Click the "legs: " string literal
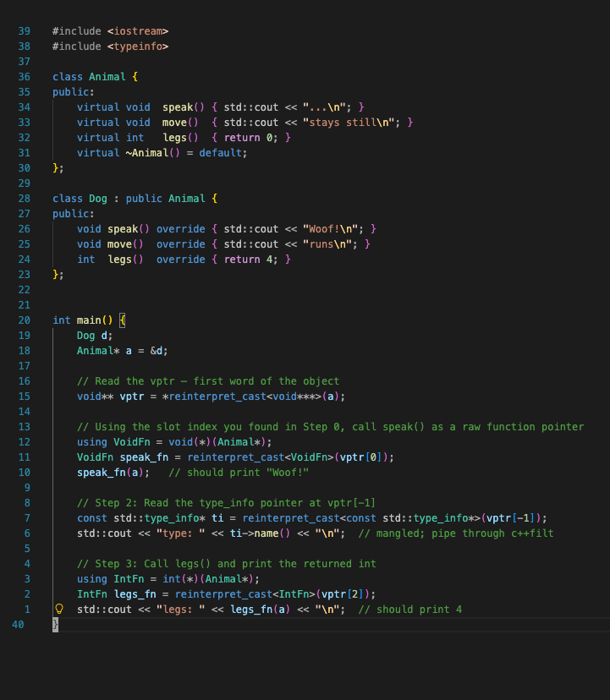Screen dimensions: 610x700 coord(180,610)
